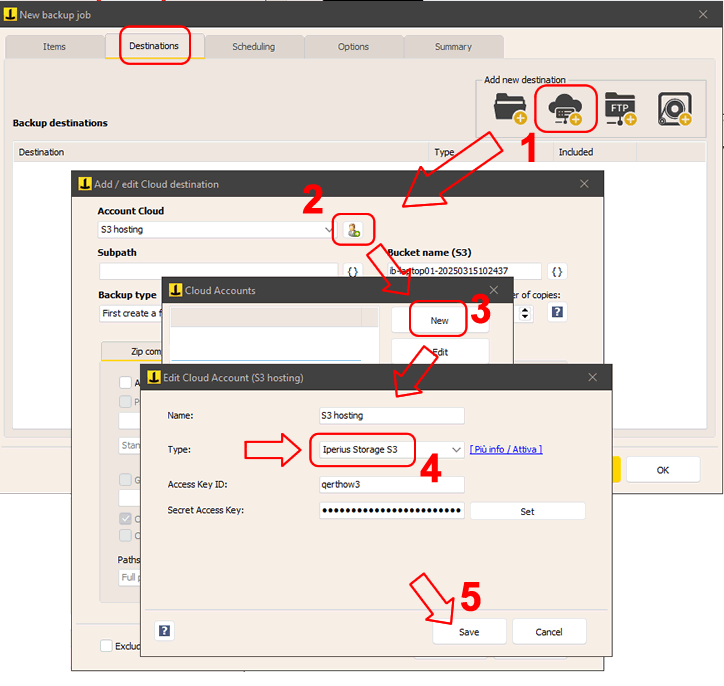Edit the account Name field
Viewport: 724px width, 686px height.
tap(392, 415)
